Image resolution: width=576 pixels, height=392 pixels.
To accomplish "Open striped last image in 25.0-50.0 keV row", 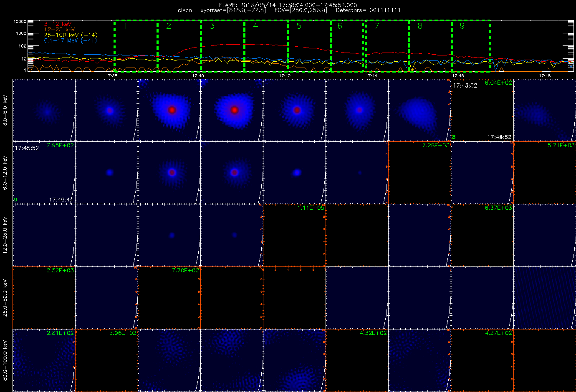I will click(545, 298).
